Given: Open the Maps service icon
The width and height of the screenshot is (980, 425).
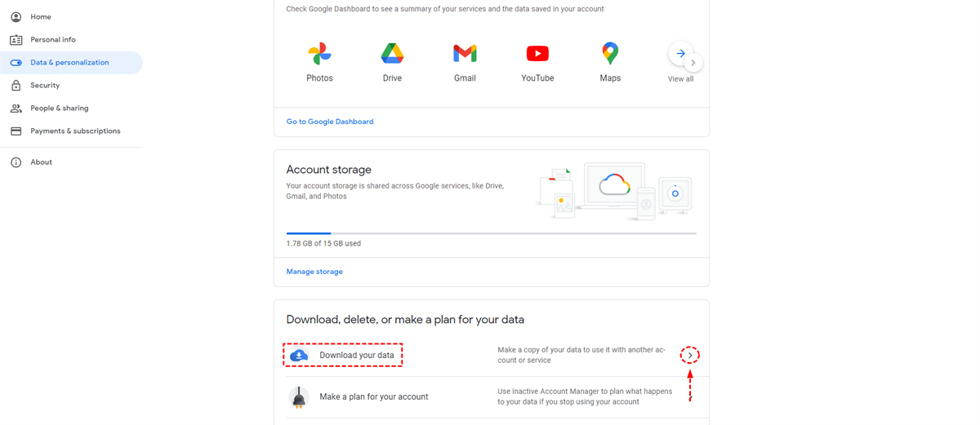Looking at the screenshot, I should tap(610, 55).
